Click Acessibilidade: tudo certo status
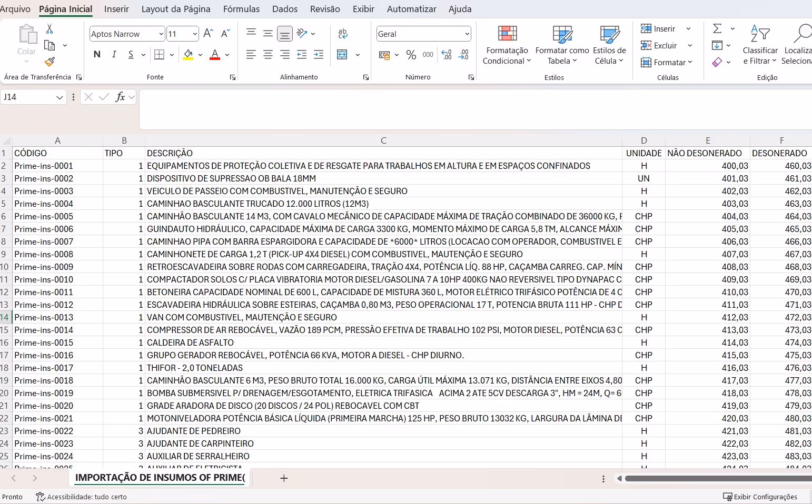 pyautogui.click(x=81, y=497)
